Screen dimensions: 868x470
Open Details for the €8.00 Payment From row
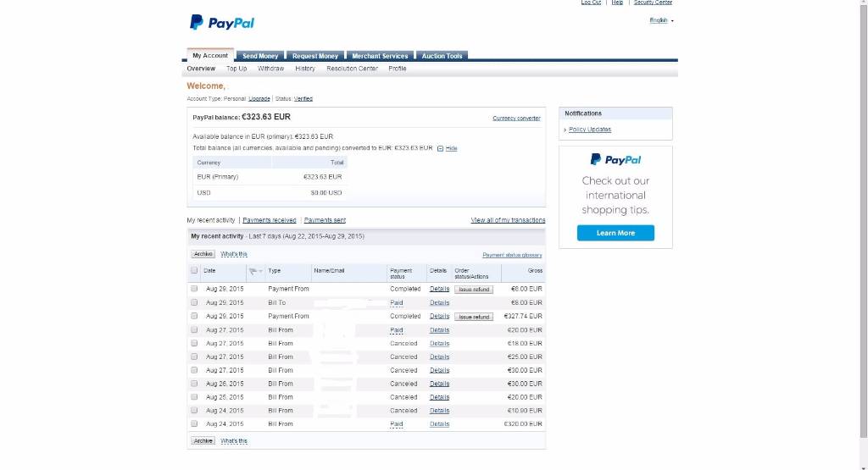click(x=440, y=289)
